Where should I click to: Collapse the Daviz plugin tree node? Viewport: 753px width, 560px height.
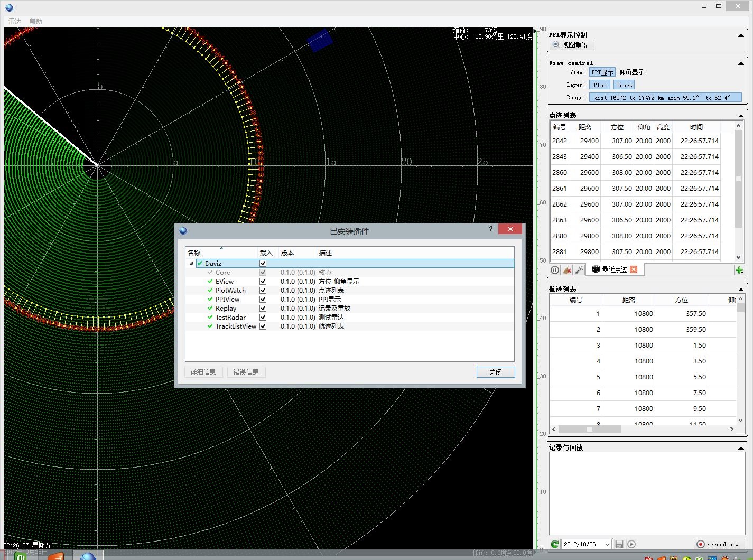point(191,264)
